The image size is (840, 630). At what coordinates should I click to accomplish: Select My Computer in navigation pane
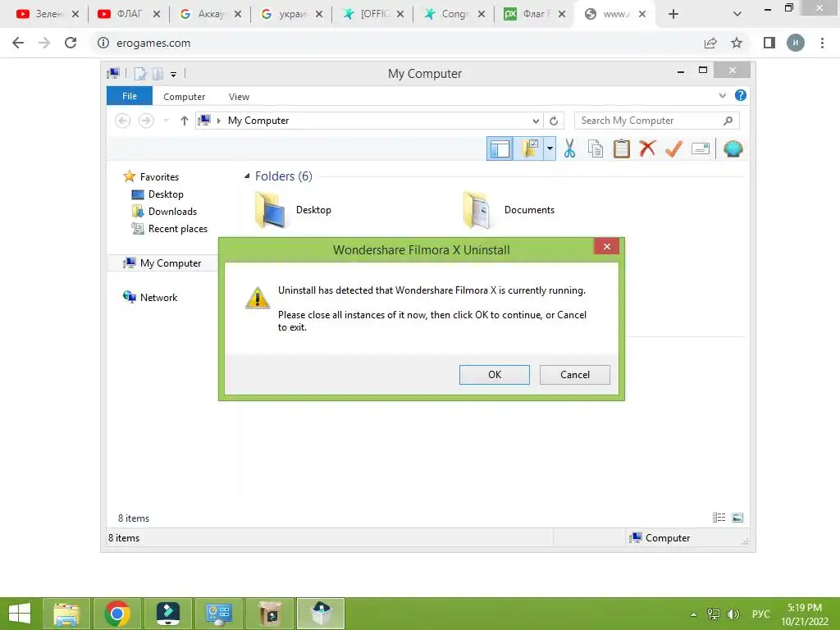click(x=162, y=263)
